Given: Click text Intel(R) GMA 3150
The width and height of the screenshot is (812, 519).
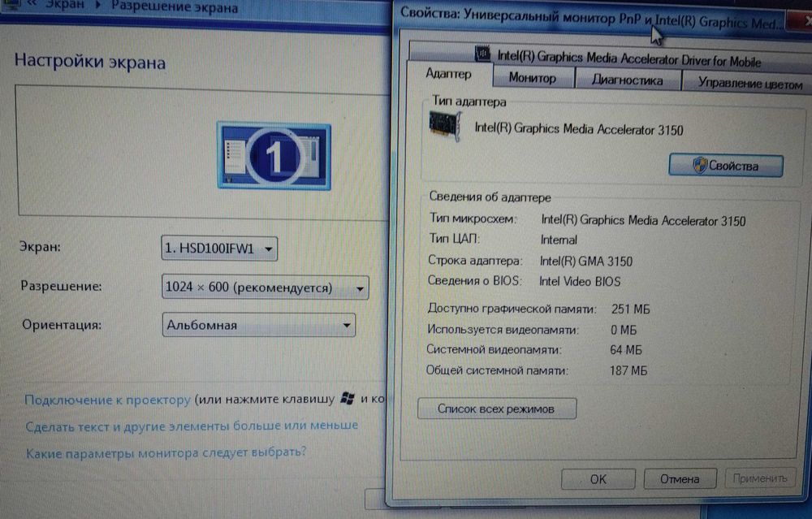Looking at the screenshot, I should tap(586, 261).
